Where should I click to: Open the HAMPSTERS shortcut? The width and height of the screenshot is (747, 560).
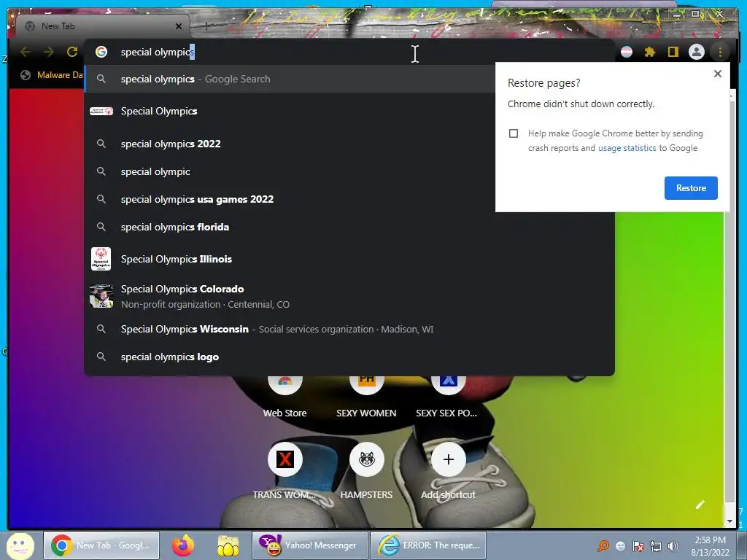pos(366,470)
